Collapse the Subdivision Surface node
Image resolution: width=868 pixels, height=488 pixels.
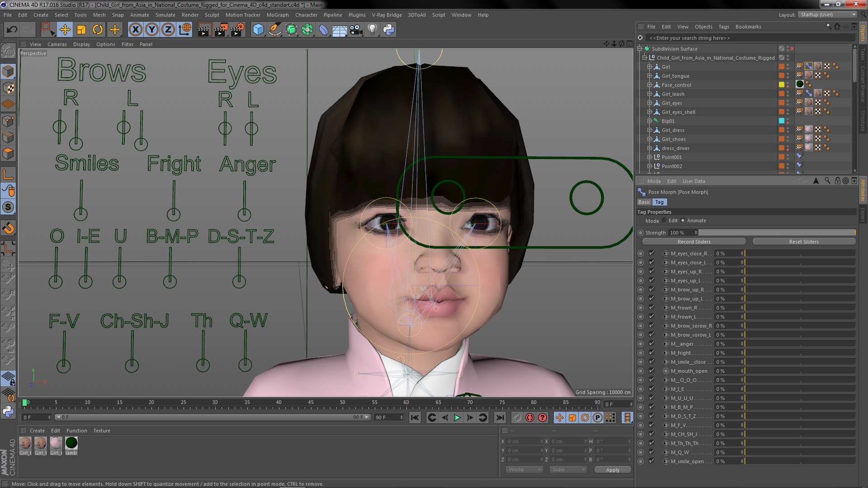[640, 49]
